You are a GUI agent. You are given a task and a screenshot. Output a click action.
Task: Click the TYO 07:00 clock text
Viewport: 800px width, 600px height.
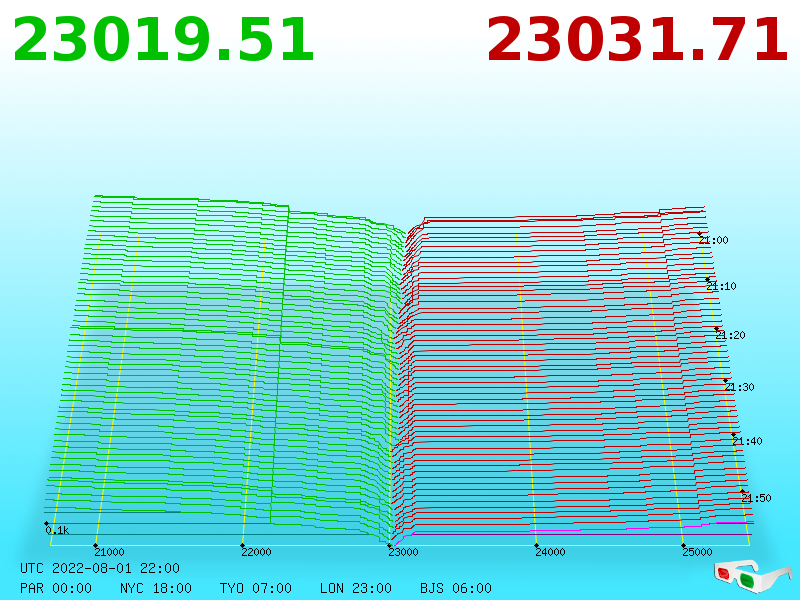[256, 588]
